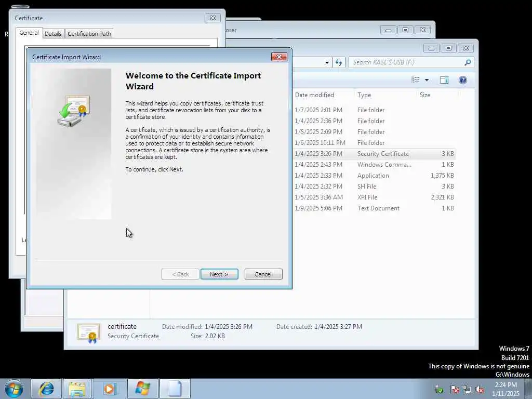Launch Internet Explorer from taskbar
Image resolution: width=532 pixels, height=399 pixels.
point(46,389)
